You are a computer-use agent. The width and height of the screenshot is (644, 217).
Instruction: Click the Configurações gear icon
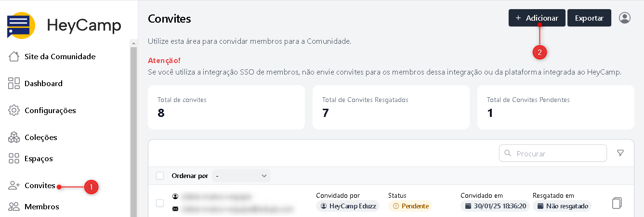pos(14,110)
